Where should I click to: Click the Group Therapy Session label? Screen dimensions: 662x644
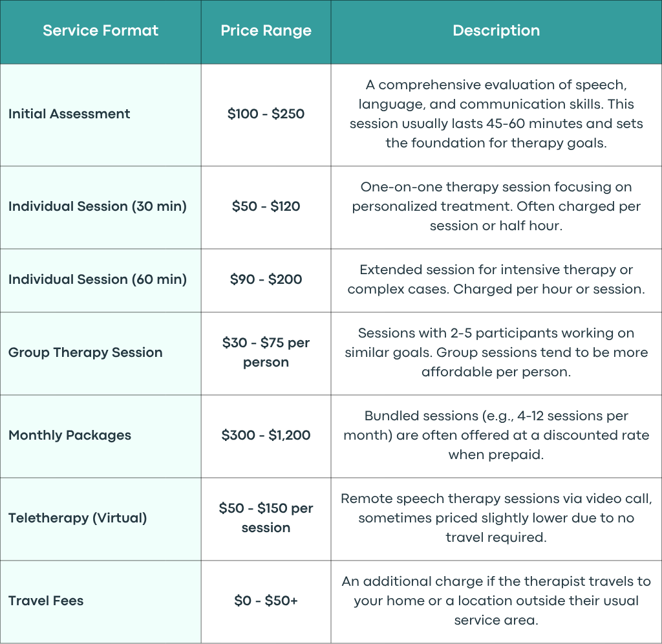point(85,352)
